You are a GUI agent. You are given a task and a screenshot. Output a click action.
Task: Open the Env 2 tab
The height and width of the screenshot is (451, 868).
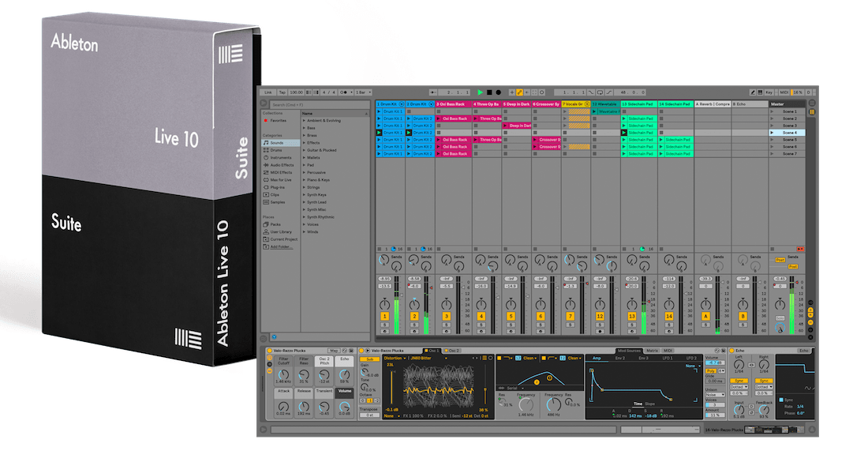point(620,358)
